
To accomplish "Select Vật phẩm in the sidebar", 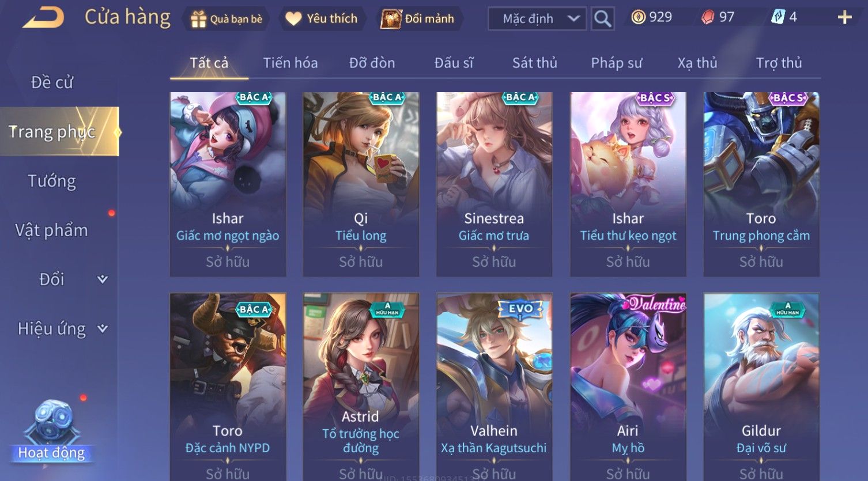I will point(52,230).
